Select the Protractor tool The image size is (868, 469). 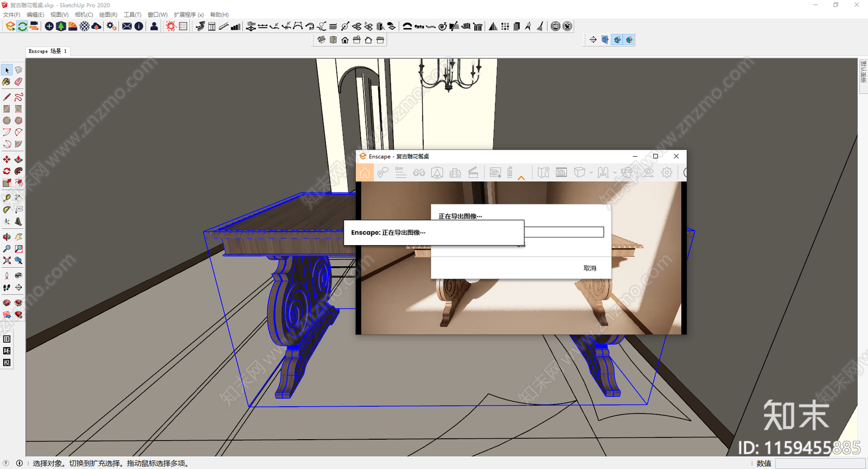pyautogui.click(x=7, y=210)
